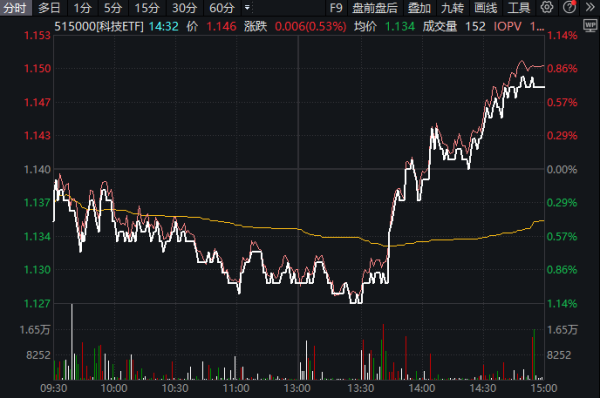The width and height of the screenshot is (600, 398).
Task: Select the 60分 interval tab
Action: coord(222,8)
